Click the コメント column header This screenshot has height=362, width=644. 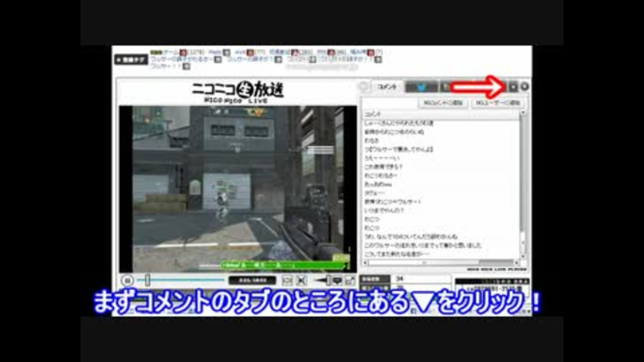point(440,114)
